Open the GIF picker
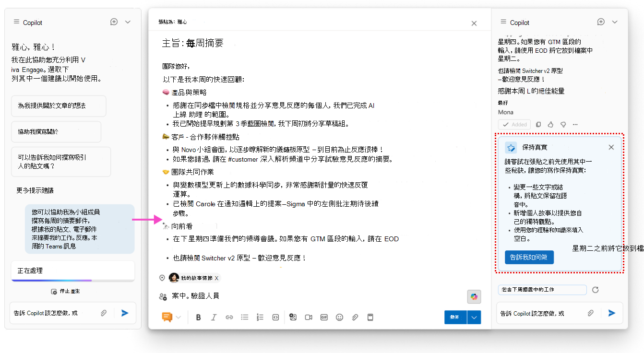Image resolution: width=644 pixels, height=353 pixels. click(x=324, y=318)
